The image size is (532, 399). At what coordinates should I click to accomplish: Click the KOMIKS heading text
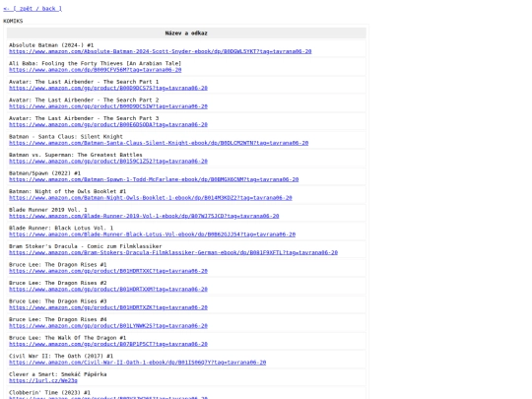tap(13, 21)
